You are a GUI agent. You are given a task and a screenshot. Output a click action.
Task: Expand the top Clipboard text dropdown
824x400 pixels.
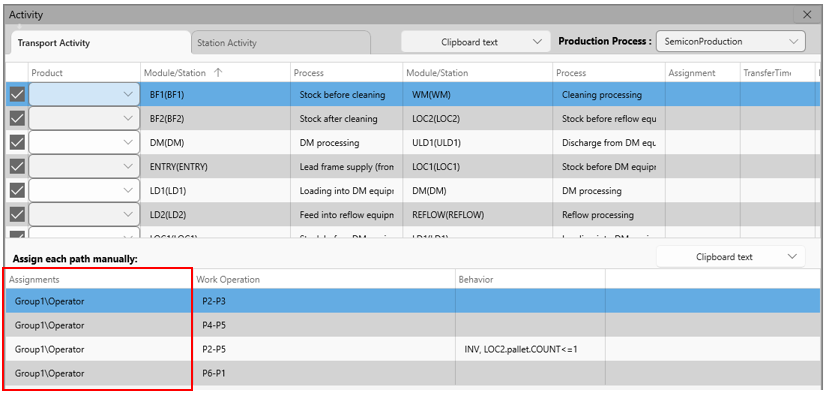click(x=475, y=42)
